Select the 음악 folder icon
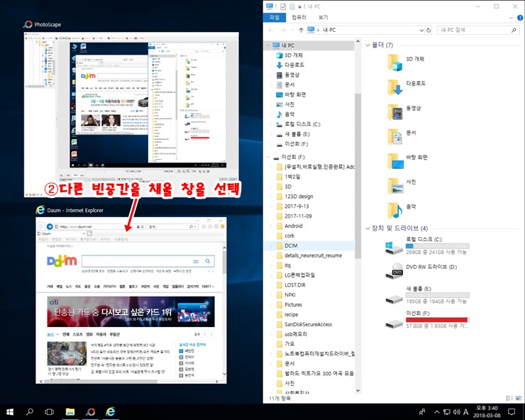The image size is (525, 420). coord(395,210)
